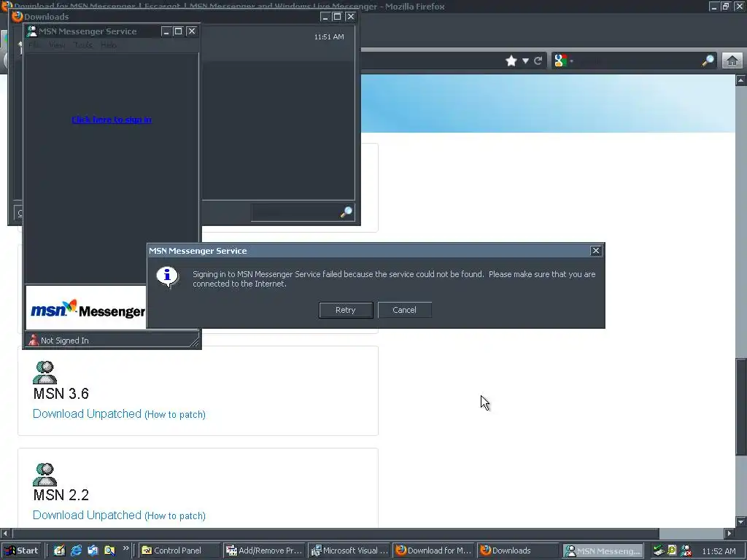The width and height of the screenshot is (747, 560).
Task: Open 'How to patch' link for MSN 2.2
Action: [x=175, y=516]
